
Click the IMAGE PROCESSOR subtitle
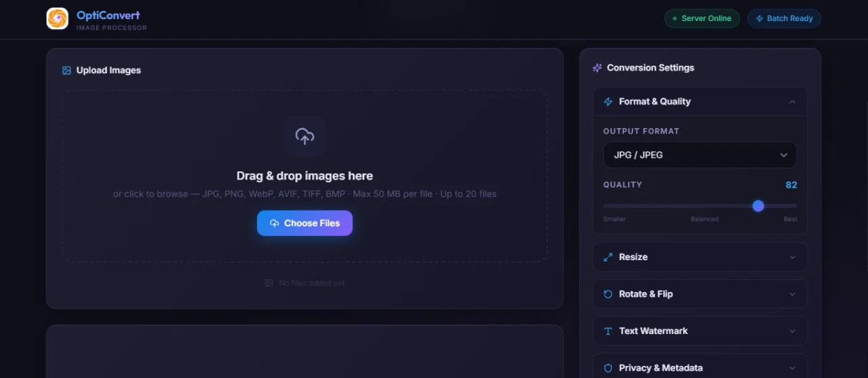point(112,28)
